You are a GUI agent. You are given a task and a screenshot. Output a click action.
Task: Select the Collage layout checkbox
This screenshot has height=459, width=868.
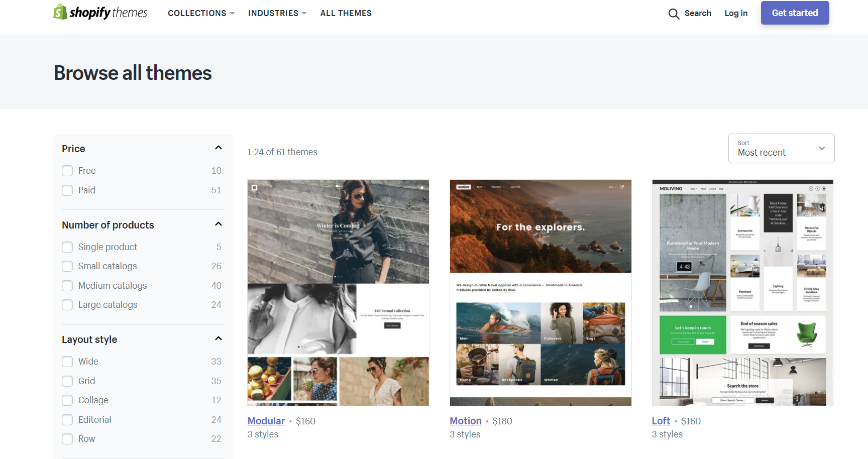tap(67, 400)
